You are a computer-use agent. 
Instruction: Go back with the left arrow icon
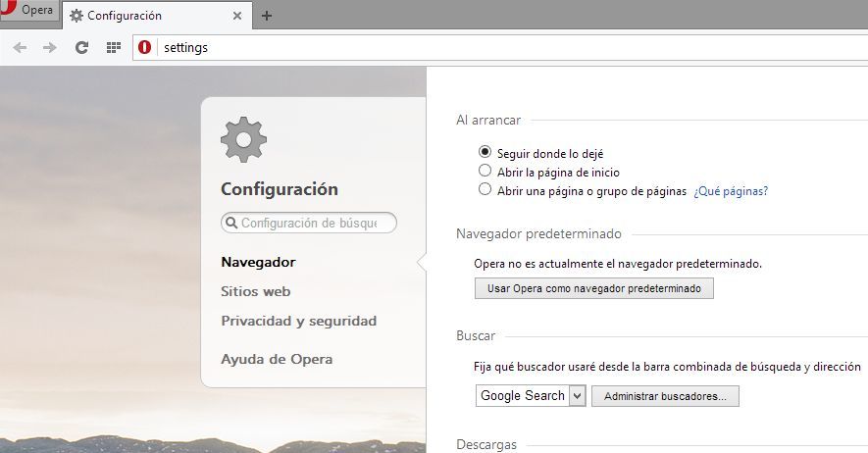[20, 48]
